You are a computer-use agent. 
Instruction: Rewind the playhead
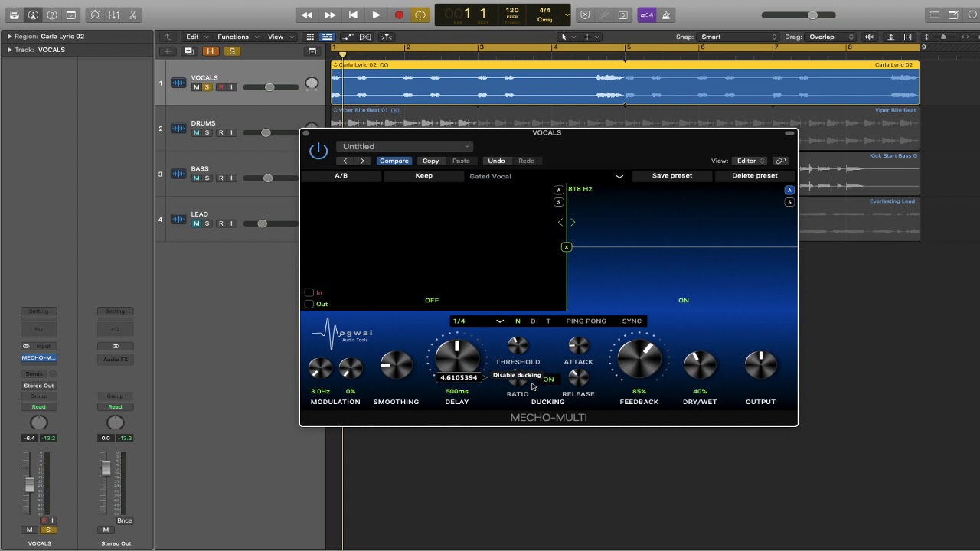coord(307,15)
